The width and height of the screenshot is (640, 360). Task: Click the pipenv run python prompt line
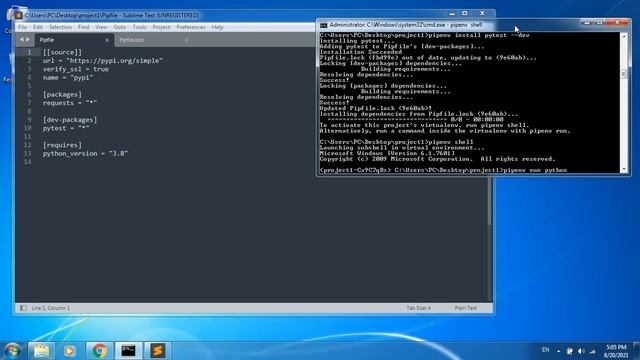[443, 170]
